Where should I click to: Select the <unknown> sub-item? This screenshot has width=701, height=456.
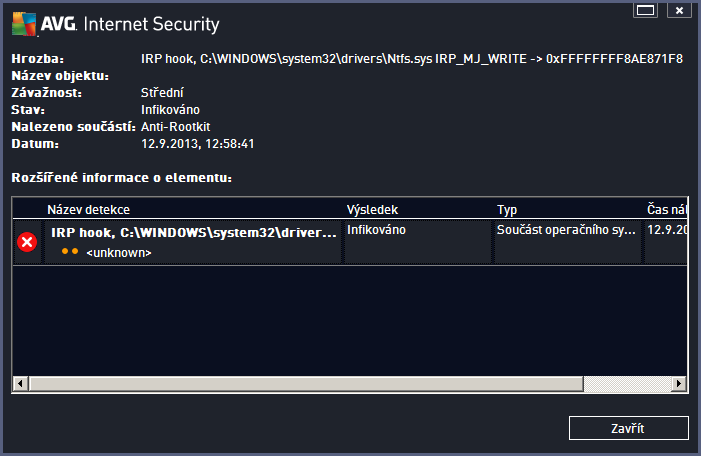(x=119, y=253)
